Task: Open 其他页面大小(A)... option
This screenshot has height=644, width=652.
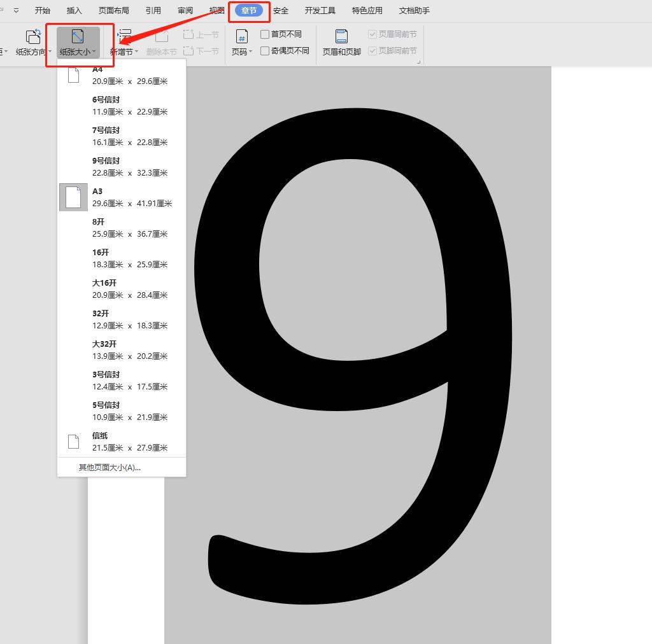Action: point(110,468)
